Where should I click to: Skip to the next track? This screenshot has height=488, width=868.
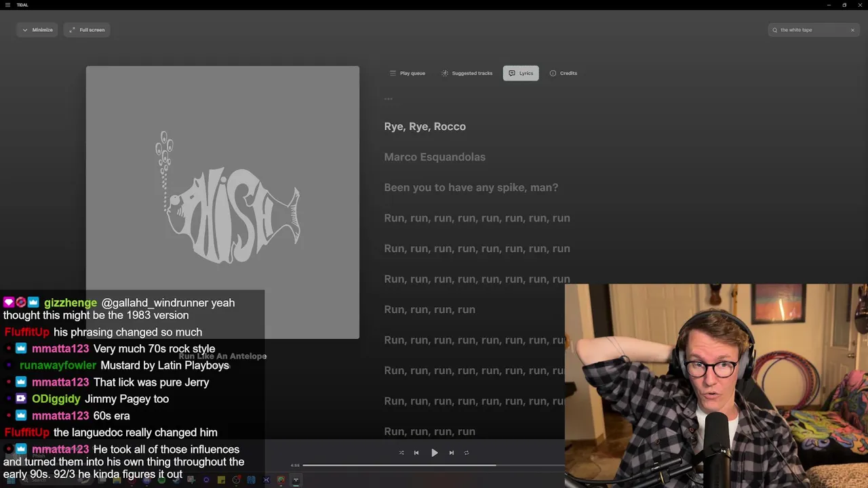coord(452,453)
